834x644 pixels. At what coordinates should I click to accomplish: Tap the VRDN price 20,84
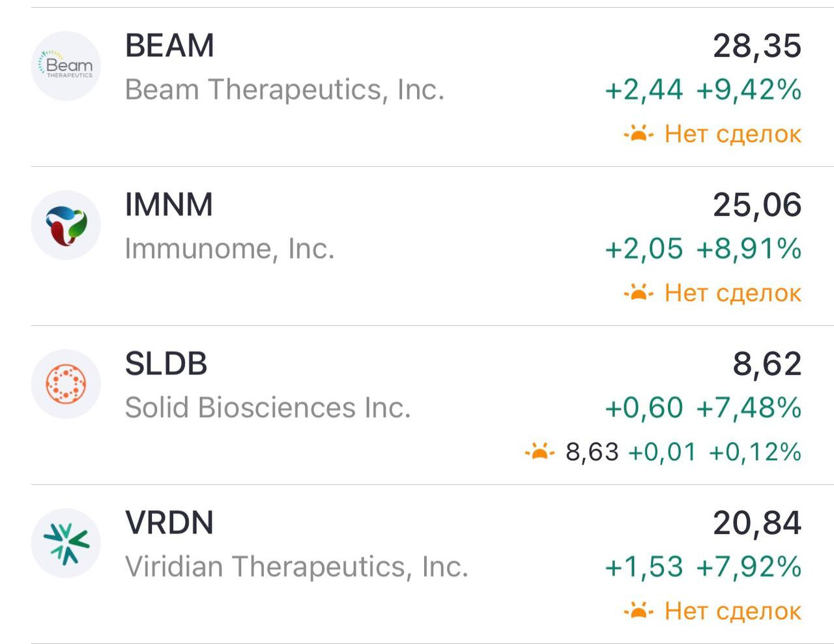tap(757, 523)
